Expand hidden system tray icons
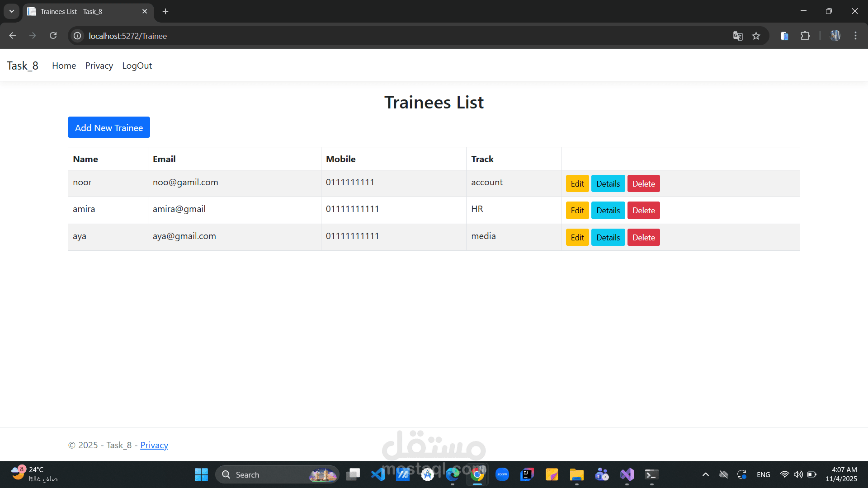This screenshot has height=488, width=868. [705, 474]
